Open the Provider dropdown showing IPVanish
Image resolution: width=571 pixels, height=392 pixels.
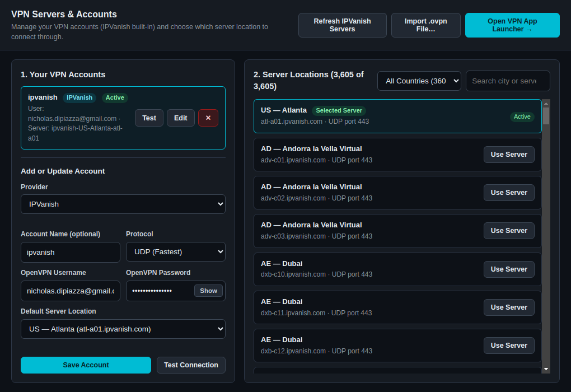click(123, 204)
